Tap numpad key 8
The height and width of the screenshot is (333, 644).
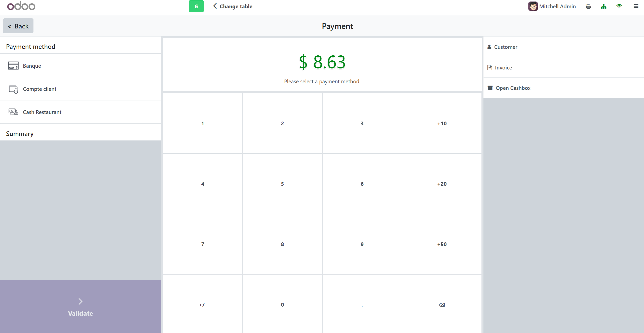pos(282,244)
